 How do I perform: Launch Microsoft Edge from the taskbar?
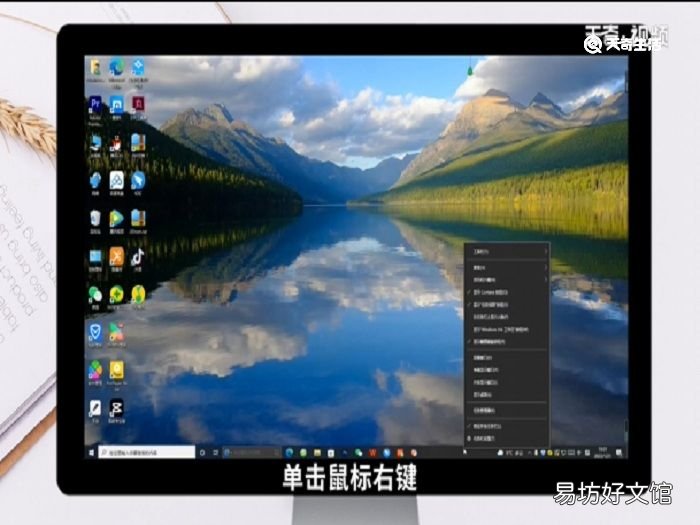pyautogui.click(x=289, y=453)
